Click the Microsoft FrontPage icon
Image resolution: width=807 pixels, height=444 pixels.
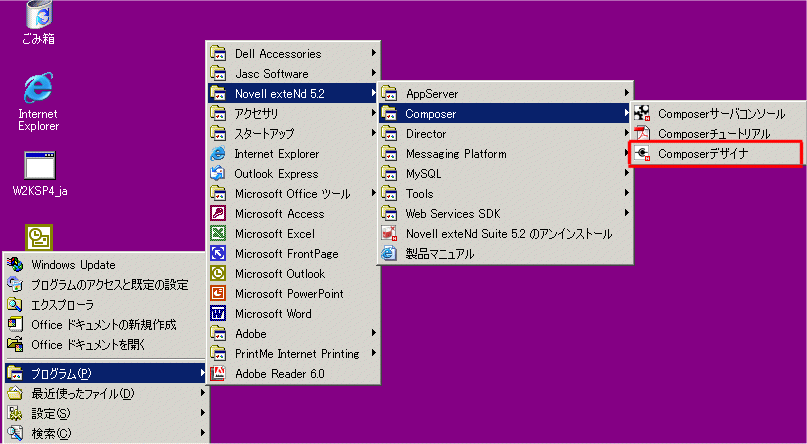tap(219, 254)
